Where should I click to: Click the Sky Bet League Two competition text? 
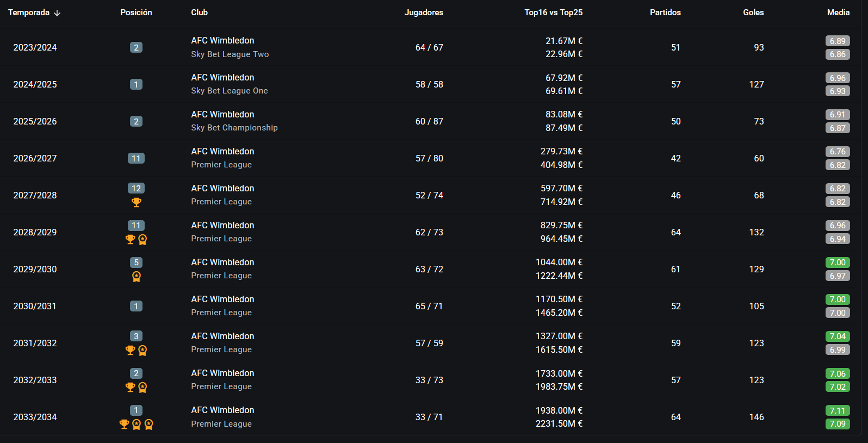(x=230, y=54)
